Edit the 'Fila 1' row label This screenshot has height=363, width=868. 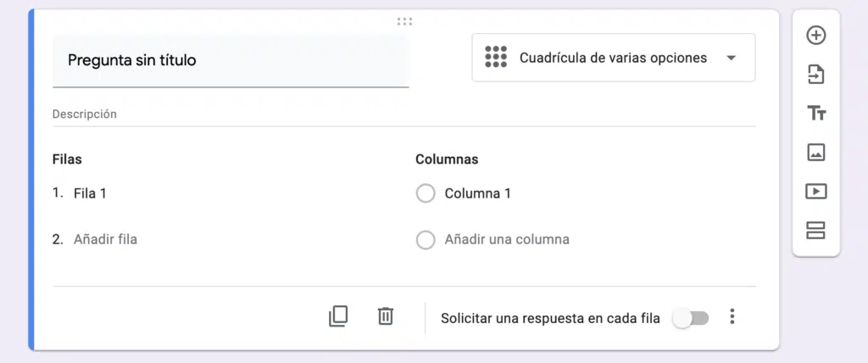pyautogui.click(x=91, y=193)
